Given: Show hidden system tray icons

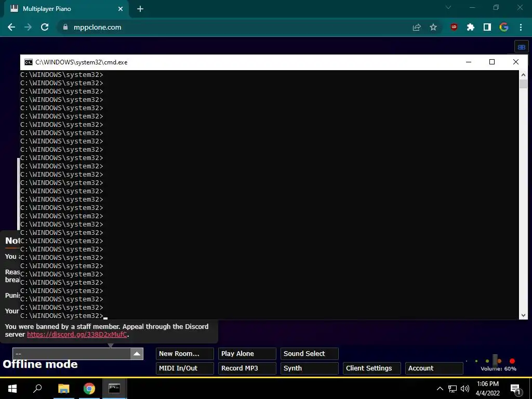Looking at the screenshot, I should [440, 389].
